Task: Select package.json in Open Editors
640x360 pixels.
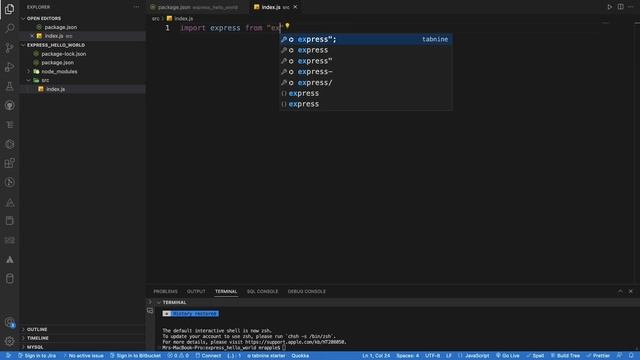Action: [x=60, y=27]
